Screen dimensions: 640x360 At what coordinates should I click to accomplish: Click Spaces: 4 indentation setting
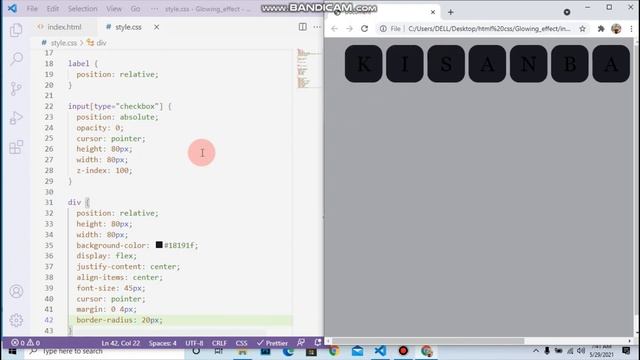tap(162, 343)
